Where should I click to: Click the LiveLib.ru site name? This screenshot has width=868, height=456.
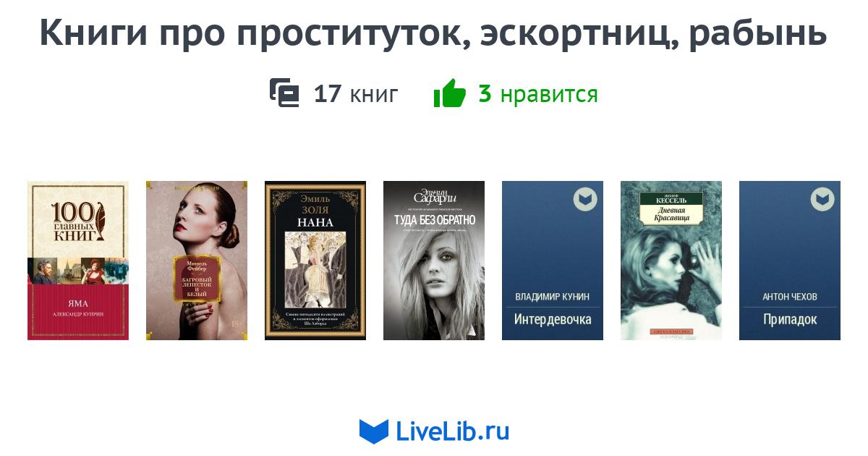pos(453,432)
